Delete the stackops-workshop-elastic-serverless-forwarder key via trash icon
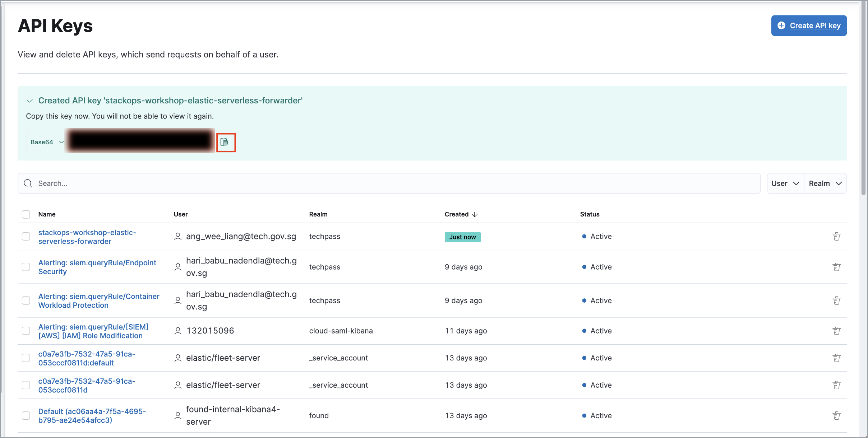The height and width of the screenshot is (438, 868). coord(836,237)
